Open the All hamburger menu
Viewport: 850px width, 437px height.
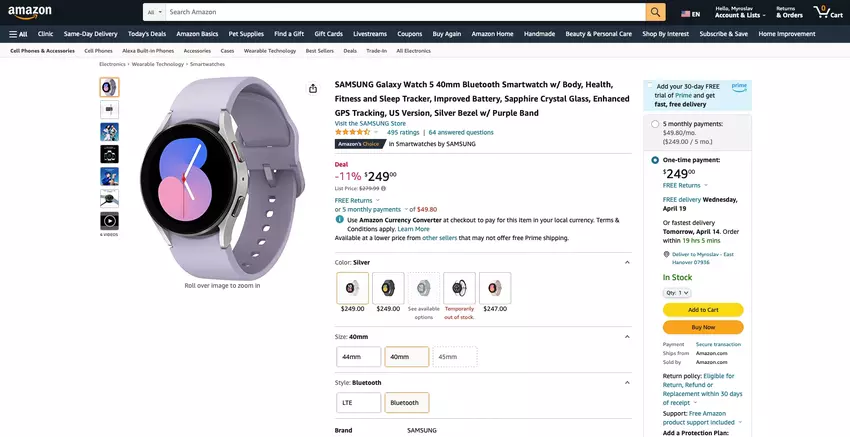coord(18,34)
